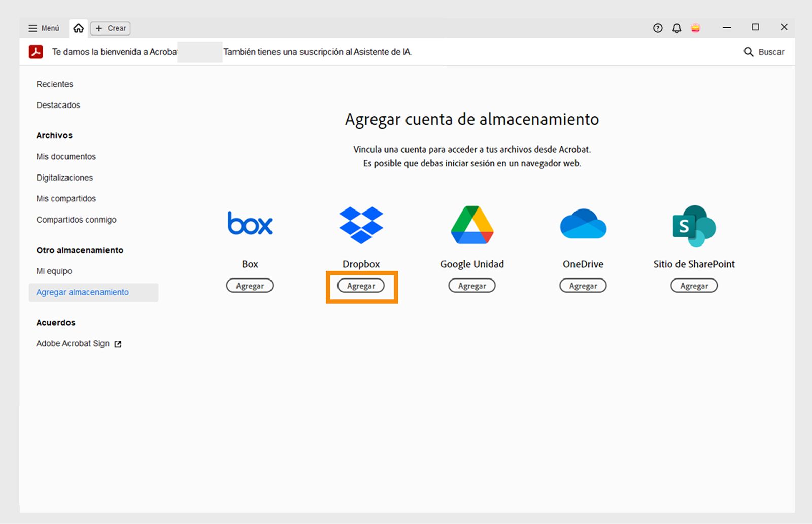This screenshot has height=524, width=812.
Task: Select Agregar almacenamiento in the sidebar
Action: (x=82, y=292)
